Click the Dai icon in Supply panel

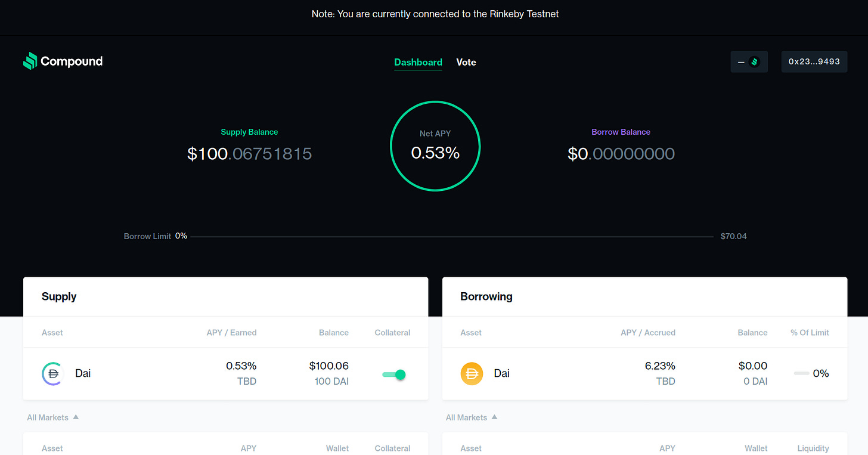tap(52, 374)
